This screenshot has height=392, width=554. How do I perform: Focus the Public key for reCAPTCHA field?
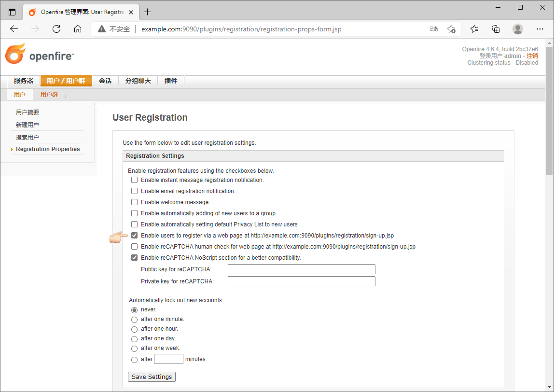(302, 269)
